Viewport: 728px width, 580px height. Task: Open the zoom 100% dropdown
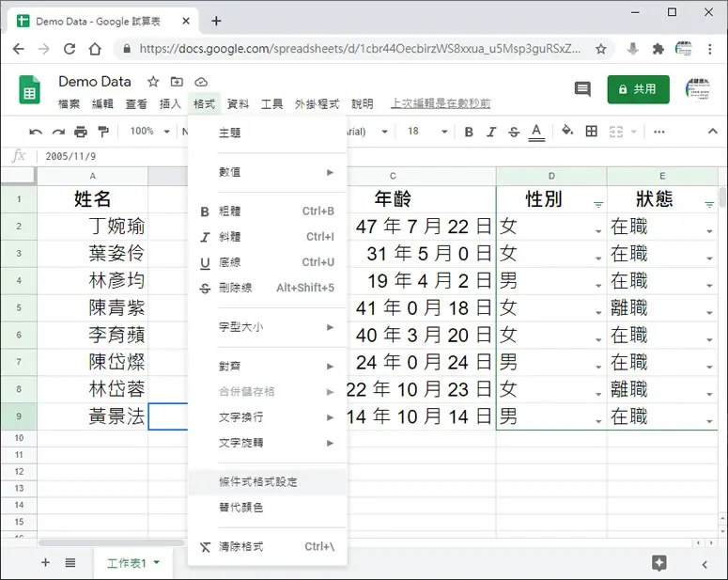click(x=149, y=131)
